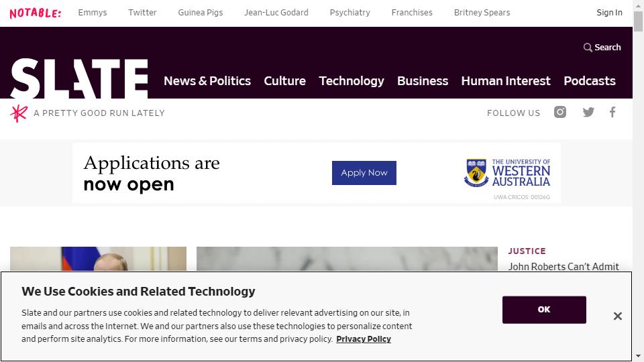Screen dimensions: 644x362
Task: Click the John Roberts Can't Admit headline
Action: pos(563,266)
